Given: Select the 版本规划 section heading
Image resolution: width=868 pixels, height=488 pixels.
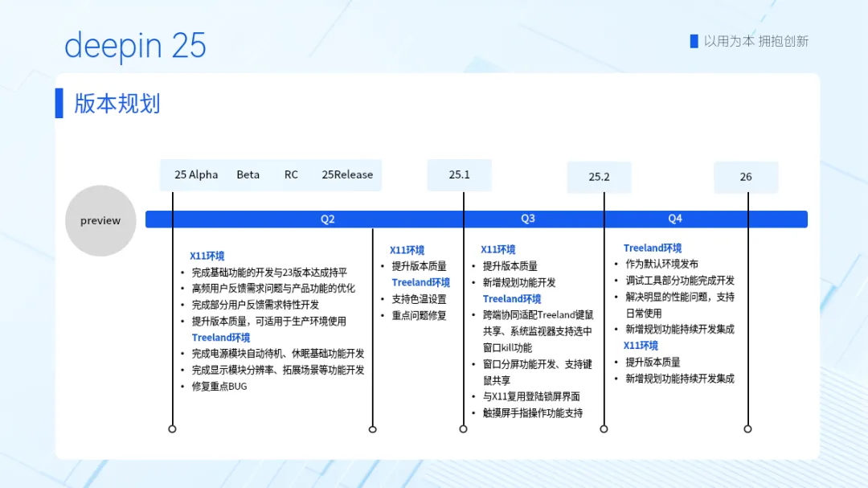Looking at the screenshot, I should click(117, 104).
